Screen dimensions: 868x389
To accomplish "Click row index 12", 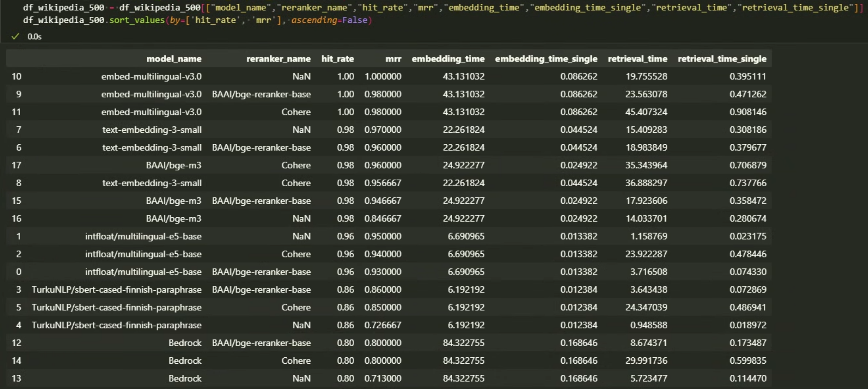I will tap(16, 343).
